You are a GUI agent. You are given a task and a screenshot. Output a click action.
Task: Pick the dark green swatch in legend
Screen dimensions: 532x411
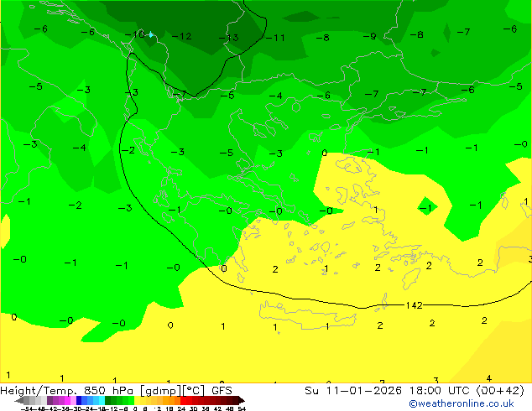click(108, 401)
